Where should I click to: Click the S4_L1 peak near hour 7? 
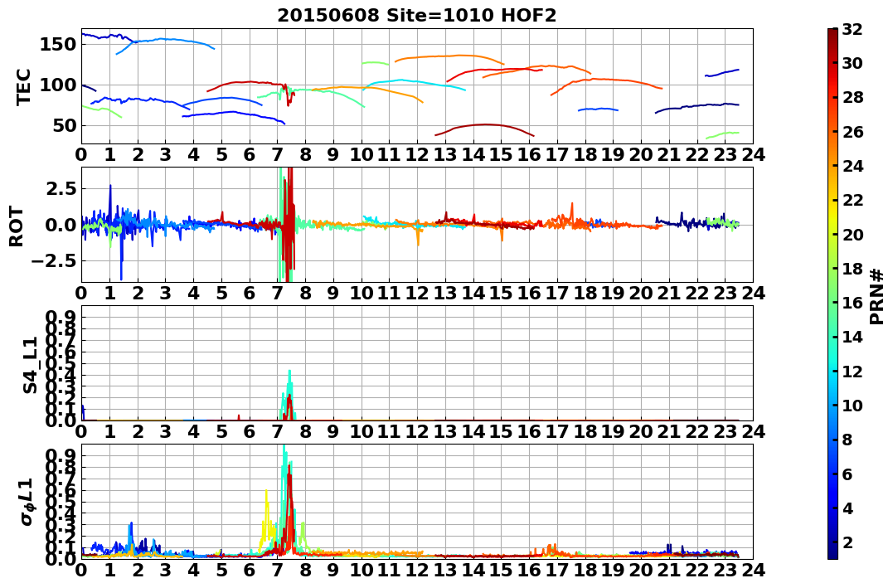pyautogui.click(x=289, y=372)
